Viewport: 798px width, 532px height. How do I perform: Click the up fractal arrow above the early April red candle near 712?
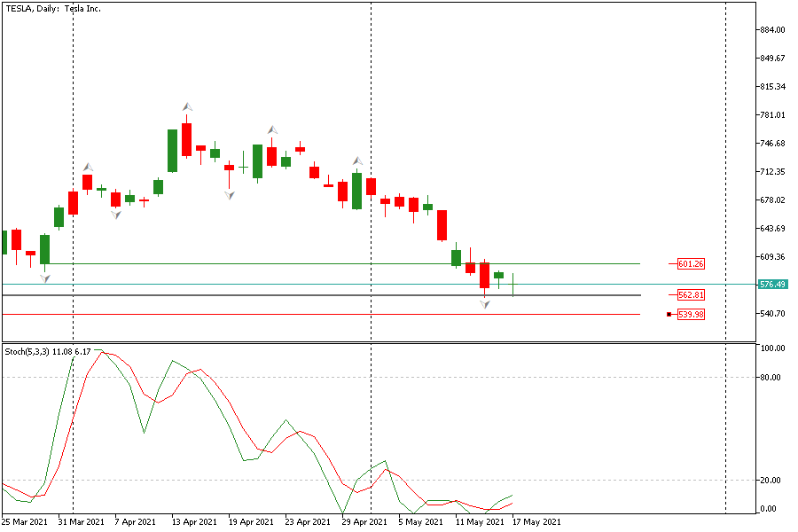tap(89, 167)
